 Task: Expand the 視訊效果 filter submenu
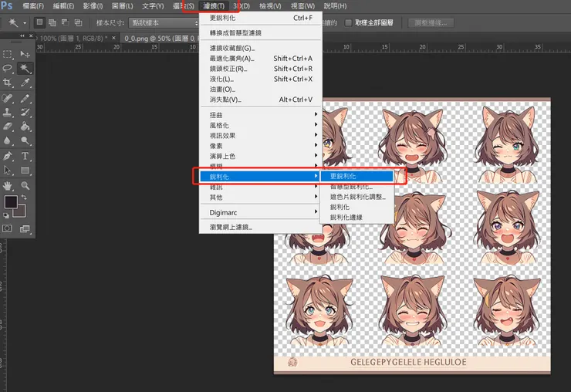(x=260, y=136)
